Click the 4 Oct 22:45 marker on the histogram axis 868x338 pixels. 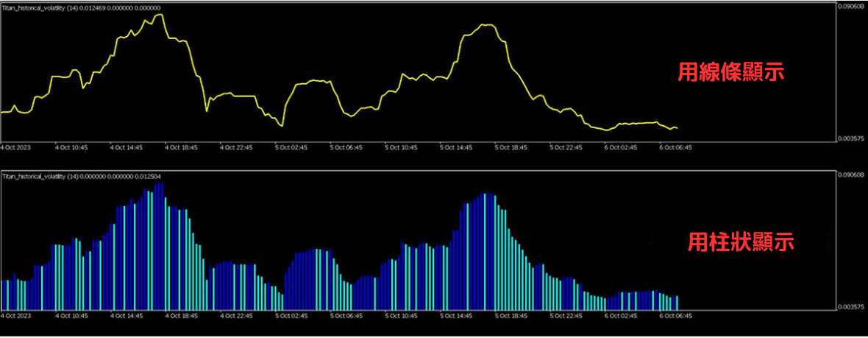click(x=237, y=316)
